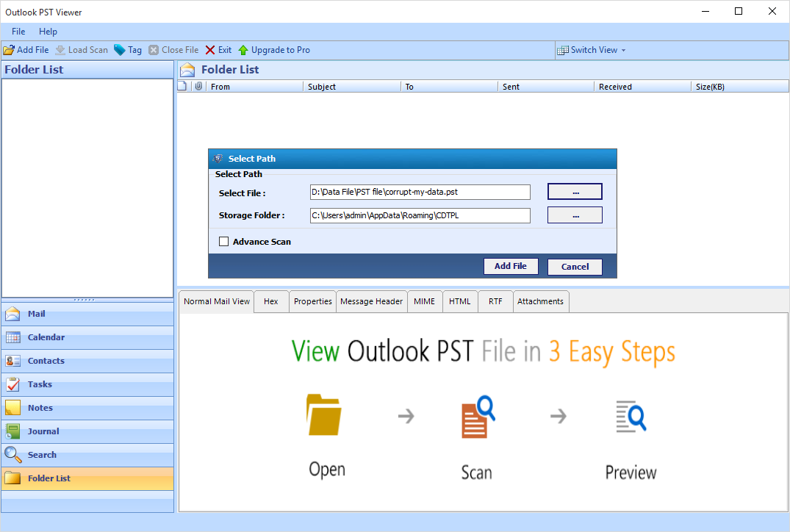Image resolution: width=790 pixels, height=532 pixels.
Task: Click the Switch View grid icon
Action: point(563,51)
